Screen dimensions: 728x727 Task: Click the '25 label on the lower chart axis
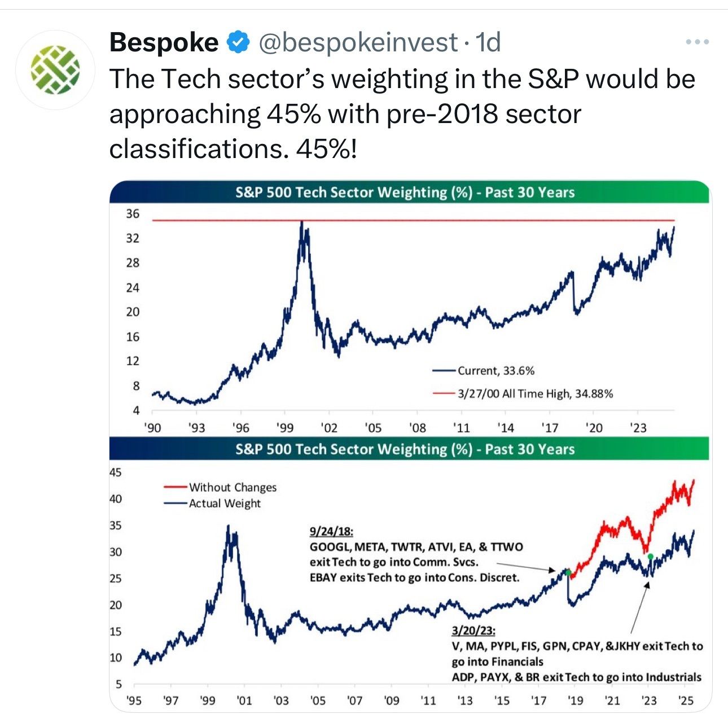685,700
